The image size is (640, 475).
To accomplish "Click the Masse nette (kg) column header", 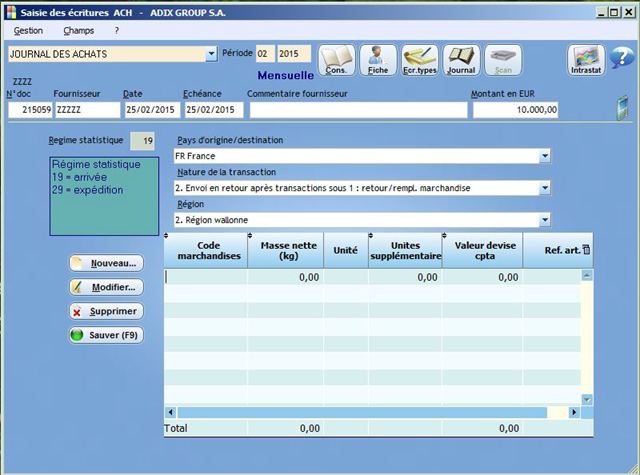I will click(x=285, y=250).
